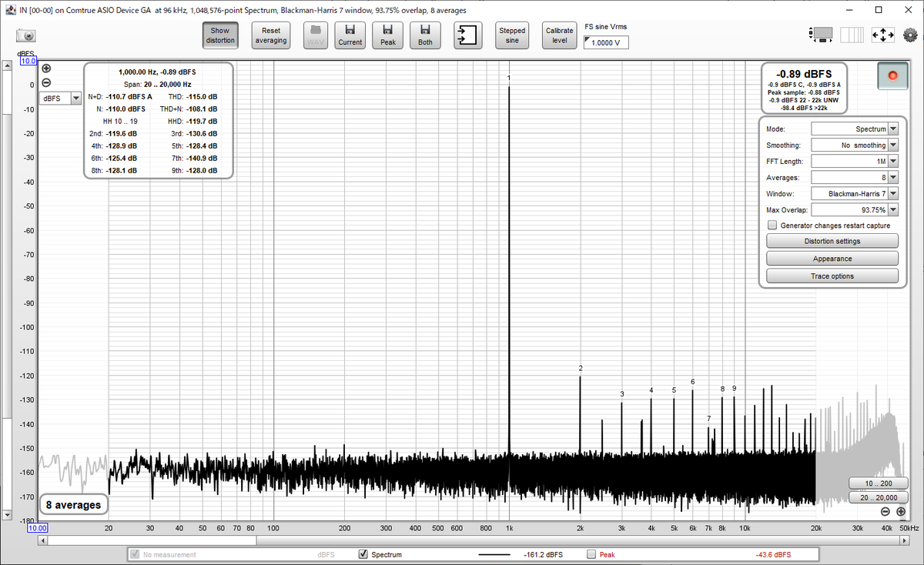The height and width of the screenshot is (565, 924).
Task: Zoom in horizontally with bottom-right plus icon
Action: point(900,511)
